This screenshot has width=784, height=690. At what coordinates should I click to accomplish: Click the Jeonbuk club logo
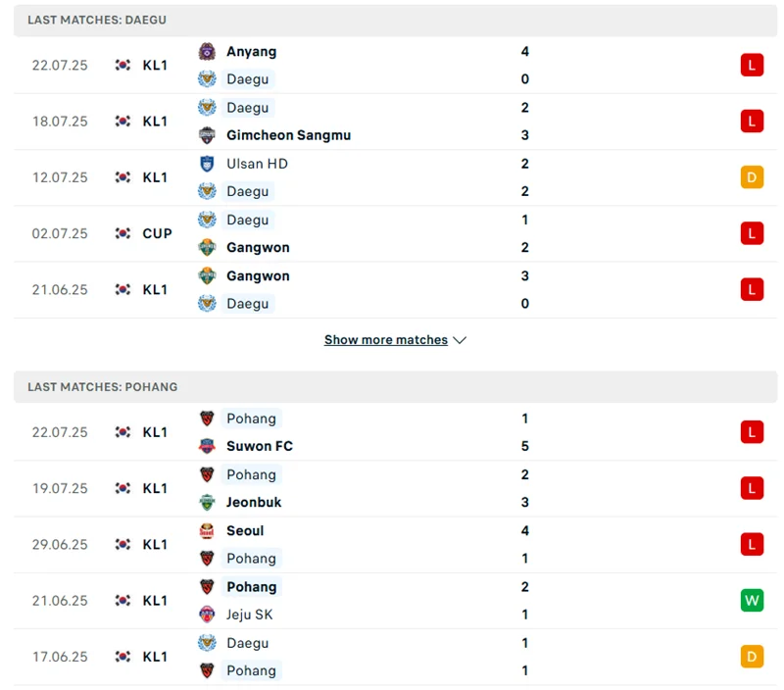207,502
